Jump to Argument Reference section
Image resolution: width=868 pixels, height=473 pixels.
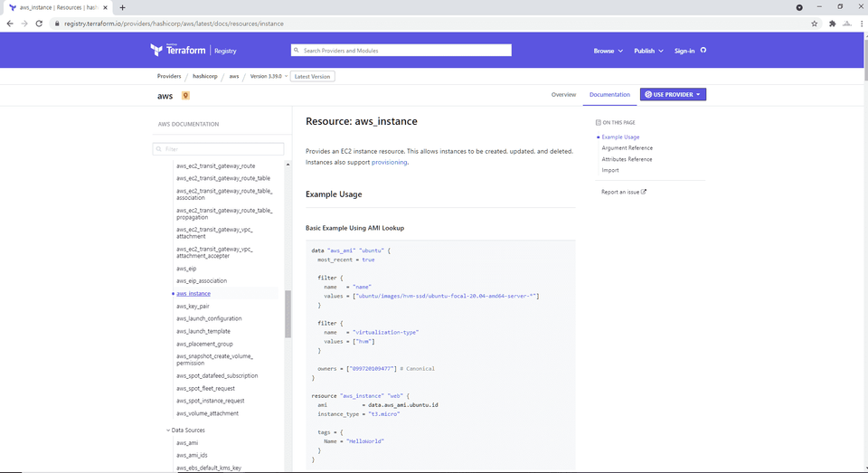[627, 148]
